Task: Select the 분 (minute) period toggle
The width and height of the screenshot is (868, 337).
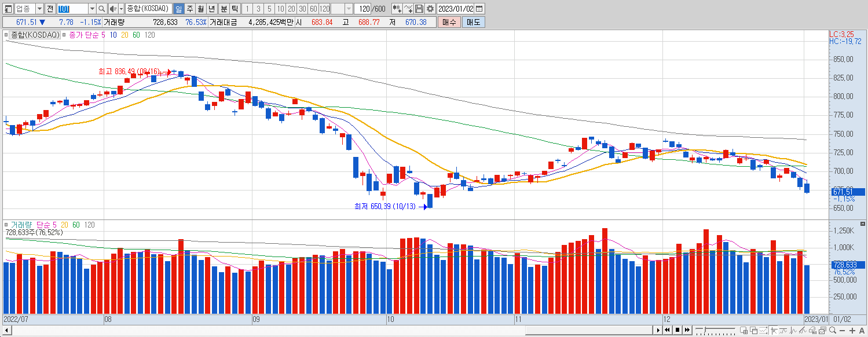Action: (224, 9)
